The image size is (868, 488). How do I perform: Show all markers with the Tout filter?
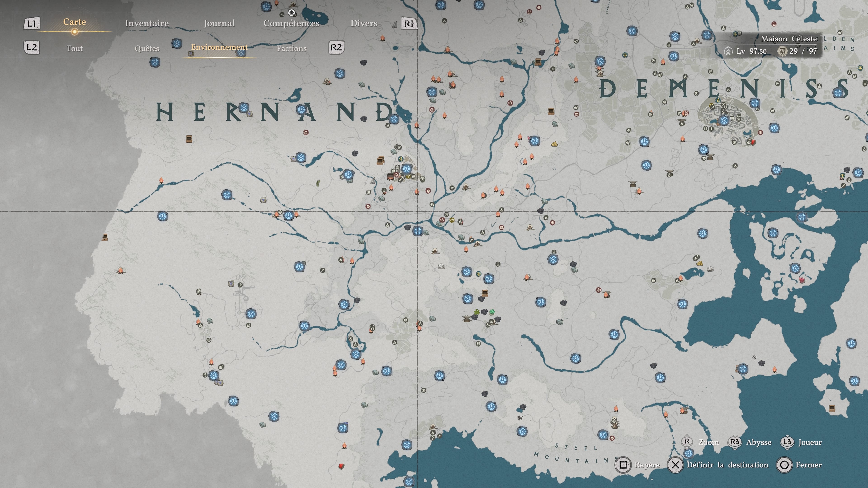(x=74, y=49)
